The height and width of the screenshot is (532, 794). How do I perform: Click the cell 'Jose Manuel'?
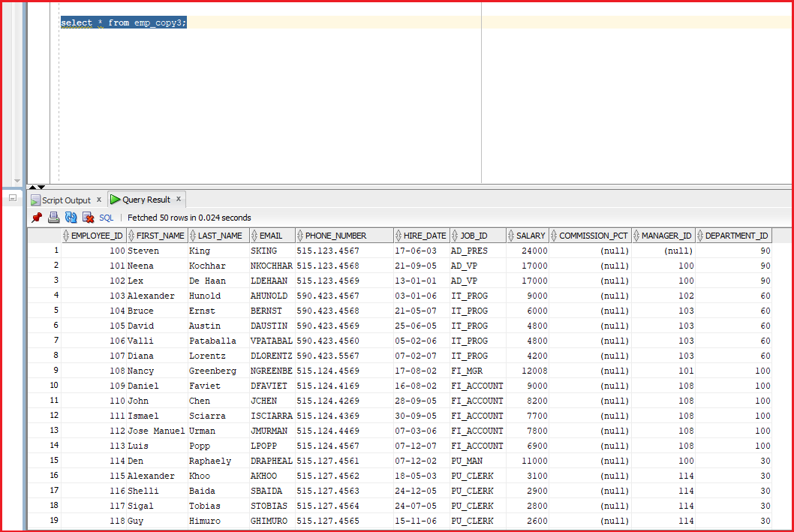pos(156,431)
